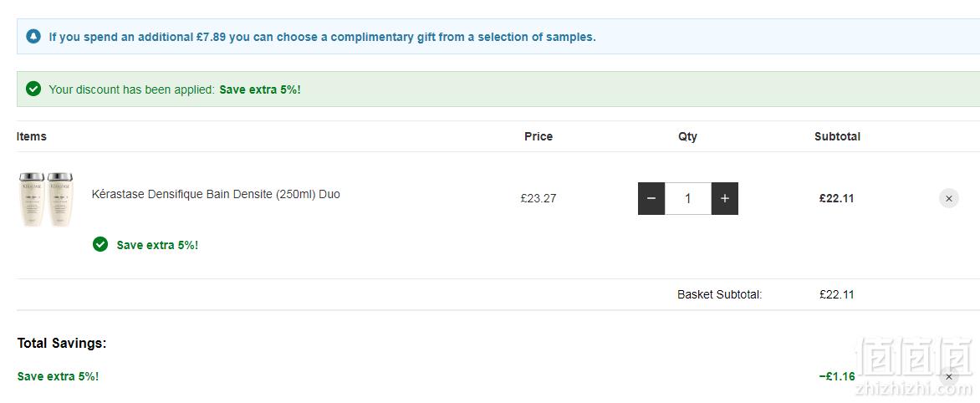Remove the Kérastase item with the x icon
The height and width of the screenshot is (403, 980).
(949, 199)
